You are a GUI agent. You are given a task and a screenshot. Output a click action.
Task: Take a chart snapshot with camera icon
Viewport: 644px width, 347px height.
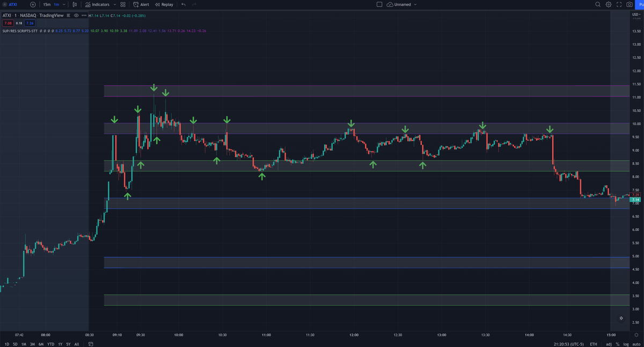629,4
